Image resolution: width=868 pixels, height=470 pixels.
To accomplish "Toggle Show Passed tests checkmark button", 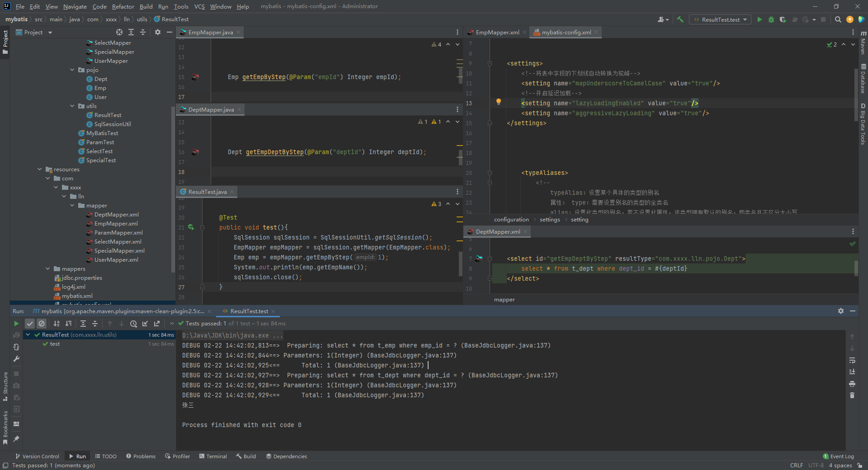I will [x=30, y=324].
